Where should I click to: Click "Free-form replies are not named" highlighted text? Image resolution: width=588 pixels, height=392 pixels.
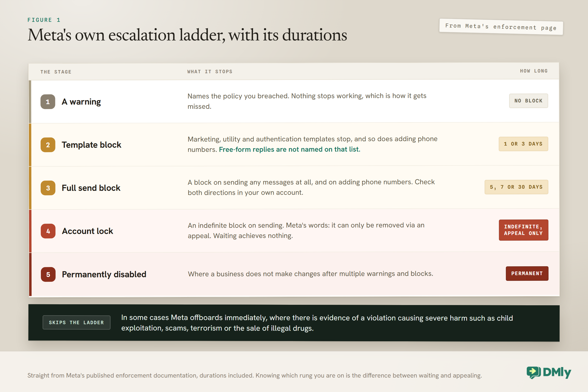tap(290, 149)
